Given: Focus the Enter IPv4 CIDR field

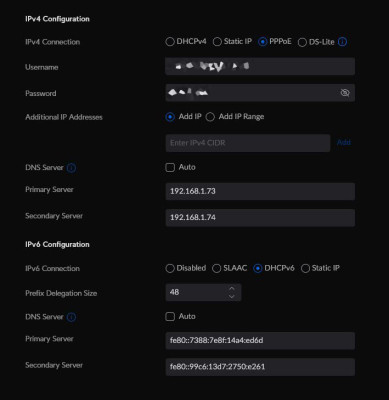Looking at the screenshot, I should click(248, 143).
